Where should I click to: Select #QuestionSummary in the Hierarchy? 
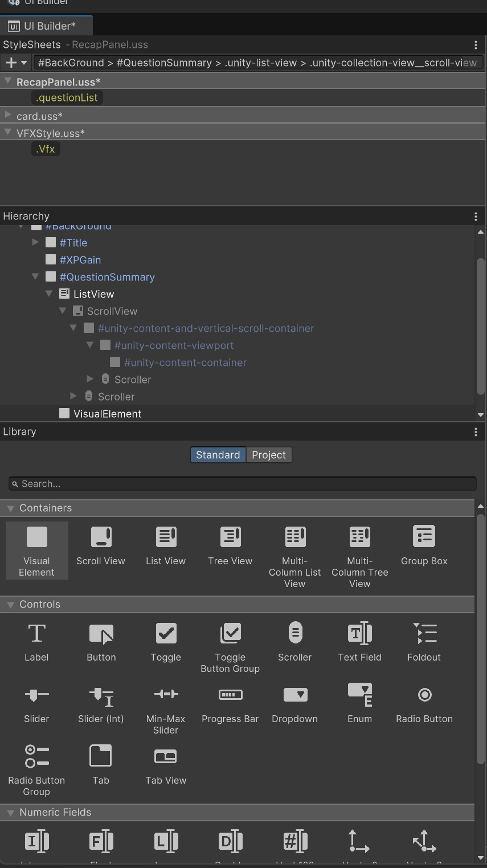[x=107, y=277]
